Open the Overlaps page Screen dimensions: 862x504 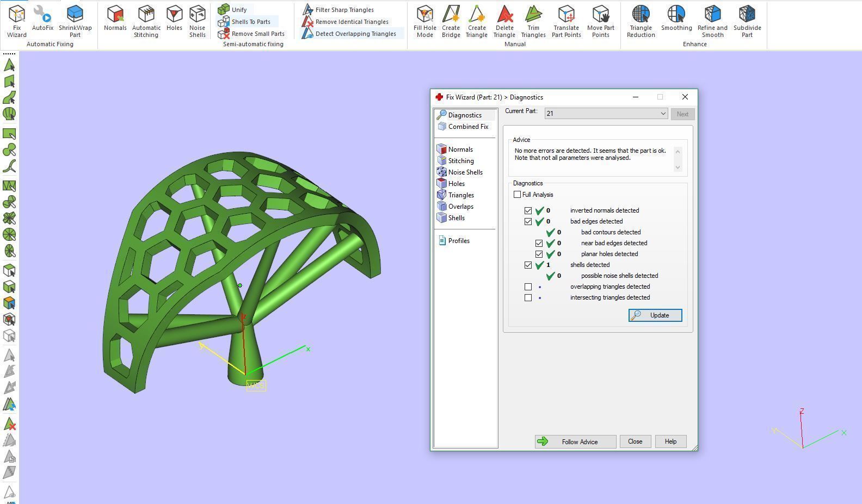tap(460, 207)
